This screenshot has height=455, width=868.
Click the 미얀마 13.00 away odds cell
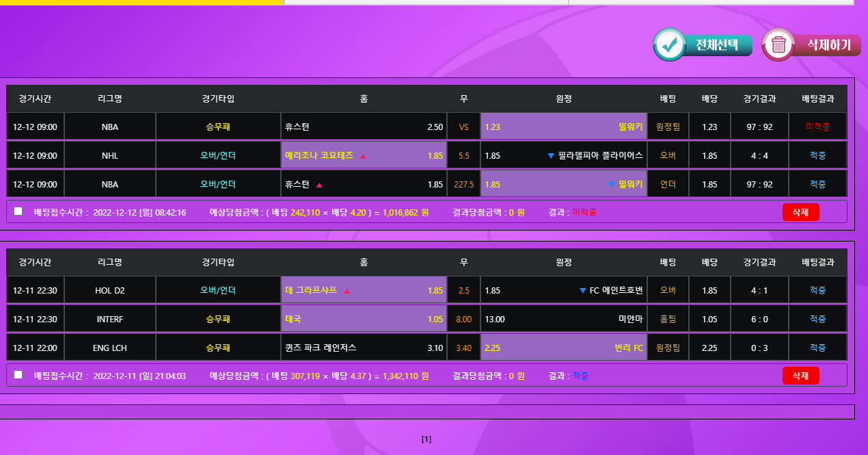click(x=563, y=319)
